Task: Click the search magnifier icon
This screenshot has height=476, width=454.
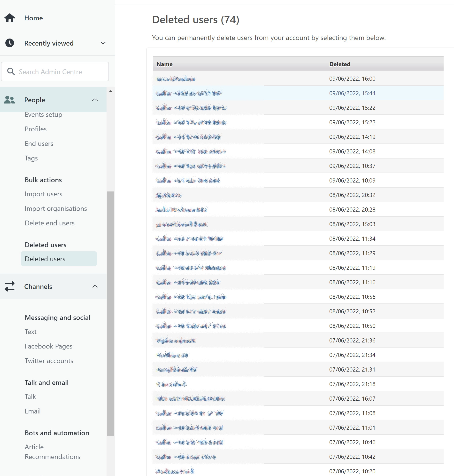Action: click(x=11, y=71)
